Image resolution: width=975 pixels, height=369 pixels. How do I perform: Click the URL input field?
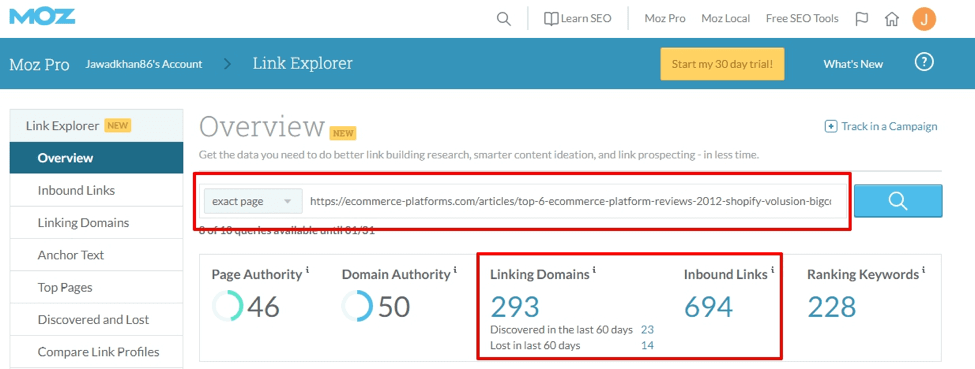coord(575,202)
